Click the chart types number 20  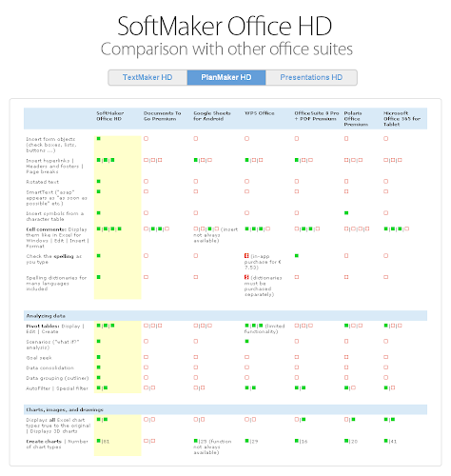pyautogui.click(x=354, y=442)
